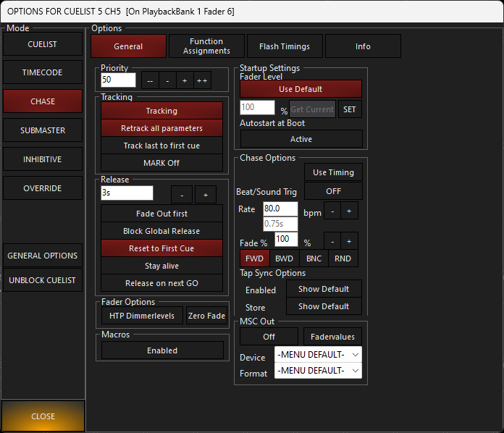This screenshot has width=504, height=433.
Task: Toggle MSC Out Fadervalues
Action: (x=332, y=337)
